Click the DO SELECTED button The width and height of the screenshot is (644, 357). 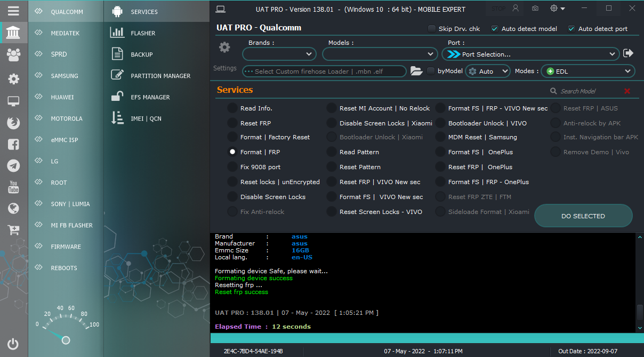pyautogui.click(x=583, y=216)
